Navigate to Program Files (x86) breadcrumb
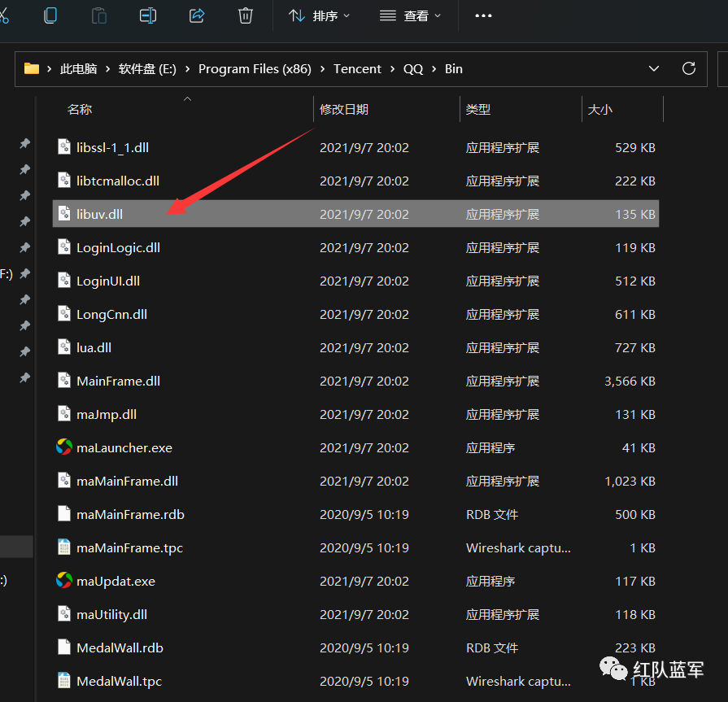 [255, 68]
